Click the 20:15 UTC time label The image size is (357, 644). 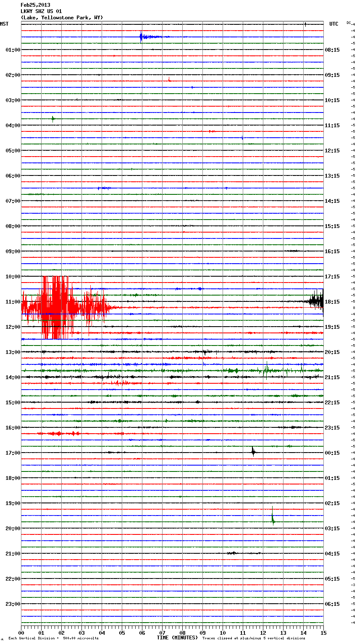(332, 352)
